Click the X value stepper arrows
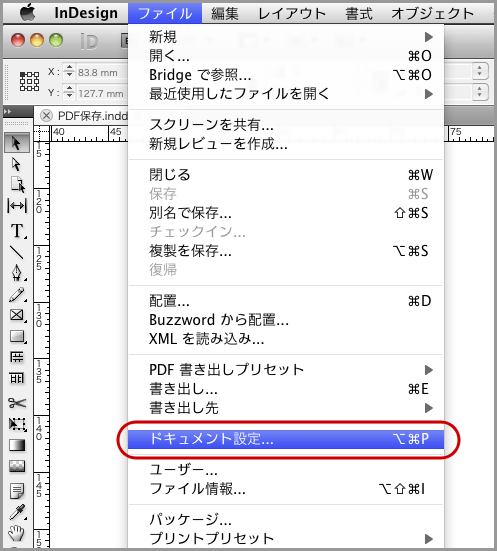Image resolution: width=497 pixels, height=551 pixels. click(69, 71)
